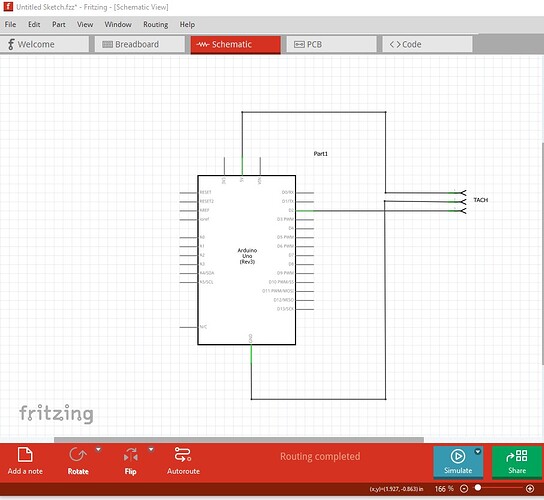Click the N/C pin on Arduino

point(188,327)
